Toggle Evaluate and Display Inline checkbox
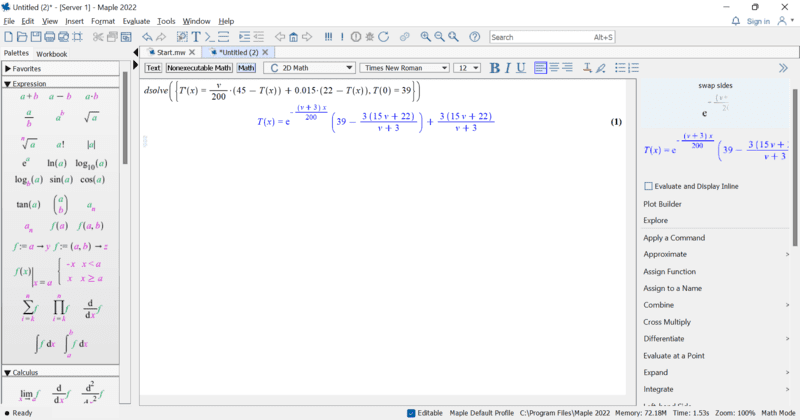This screenshot has height=420, width=800. 649,186
